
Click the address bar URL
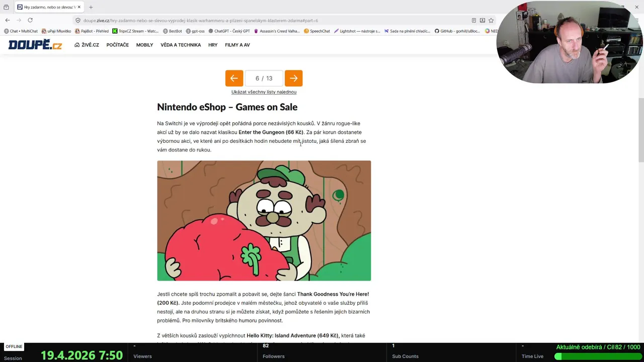pos(201,21)
